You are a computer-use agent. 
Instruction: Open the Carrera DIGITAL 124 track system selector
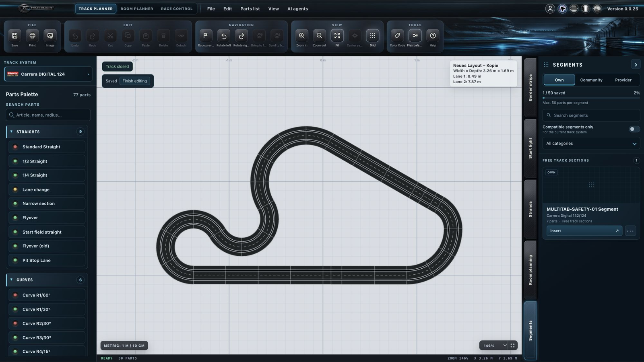(48, 74)
